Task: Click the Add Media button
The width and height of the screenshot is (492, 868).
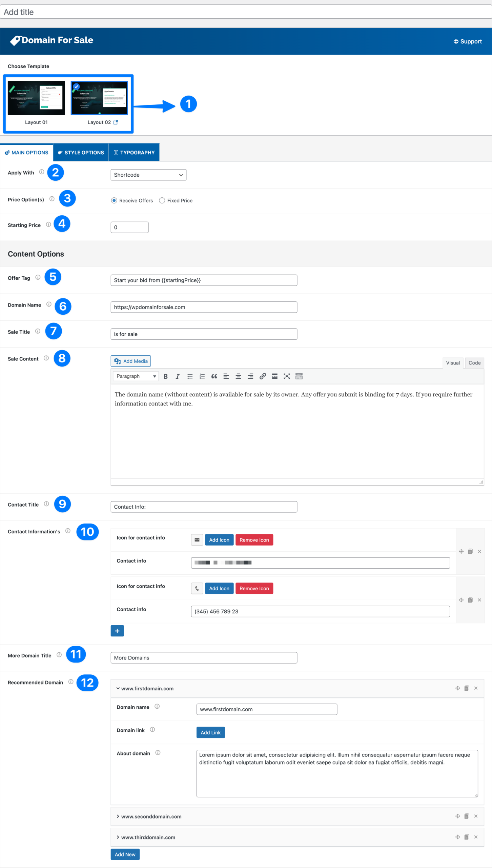Action: 131,361
